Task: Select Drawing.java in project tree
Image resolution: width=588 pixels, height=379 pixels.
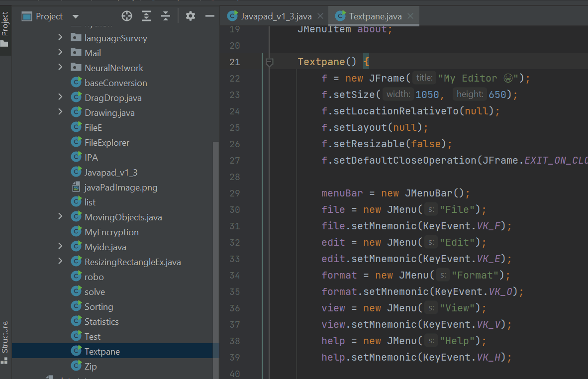Action: pos(109,113)
